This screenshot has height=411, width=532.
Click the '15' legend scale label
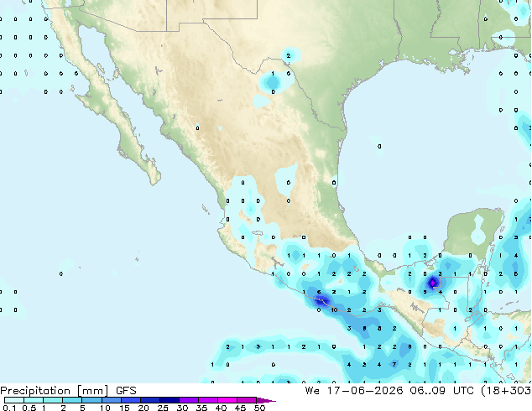coord(124,408)
